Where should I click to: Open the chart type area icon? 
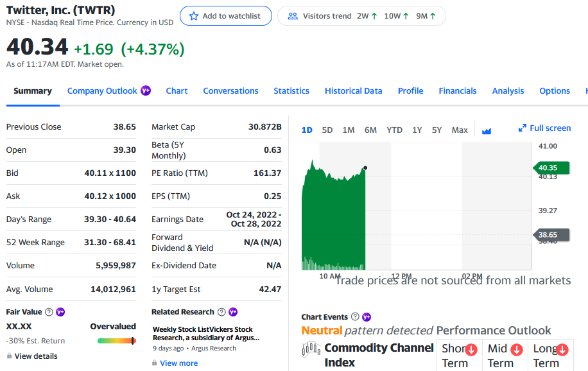point(487,130)
